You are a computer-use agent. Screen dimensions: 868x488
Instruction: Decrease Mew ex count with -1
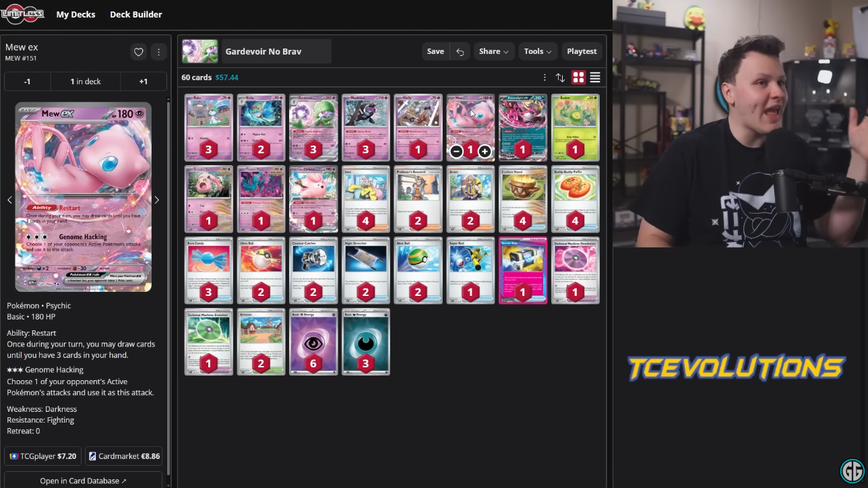27,81
